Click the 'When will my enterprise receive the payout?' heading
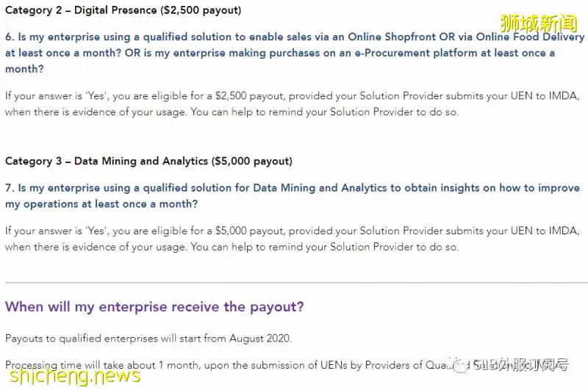The width and height of the screenshot is (588, 390). coord(154,307)
